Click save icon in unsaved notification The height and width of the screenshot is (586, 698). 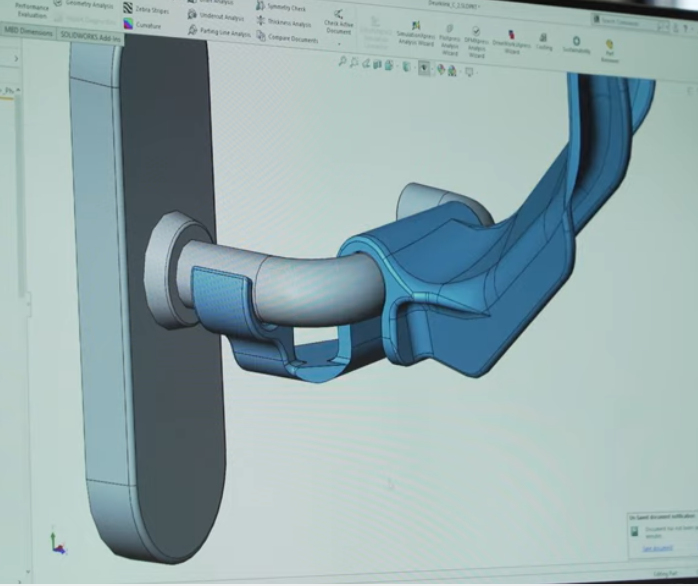pos(635,531)
